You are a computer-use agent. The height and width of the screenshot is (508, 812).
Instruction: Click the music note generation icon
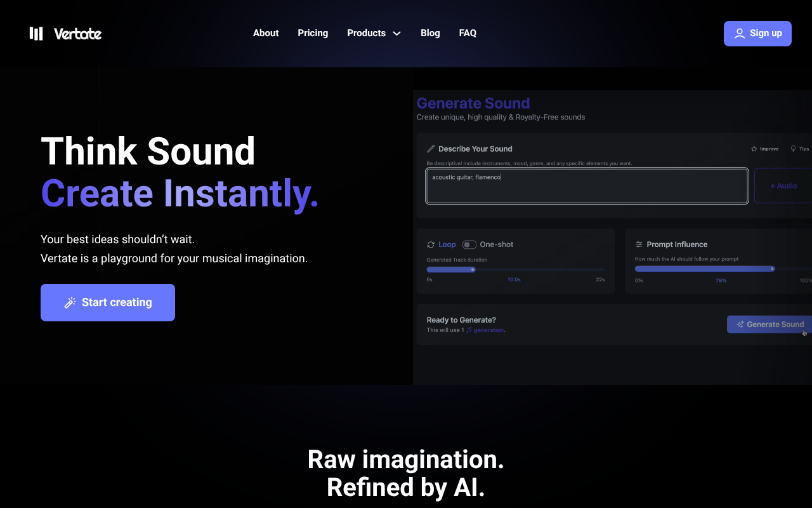click(x=469, y=330)
